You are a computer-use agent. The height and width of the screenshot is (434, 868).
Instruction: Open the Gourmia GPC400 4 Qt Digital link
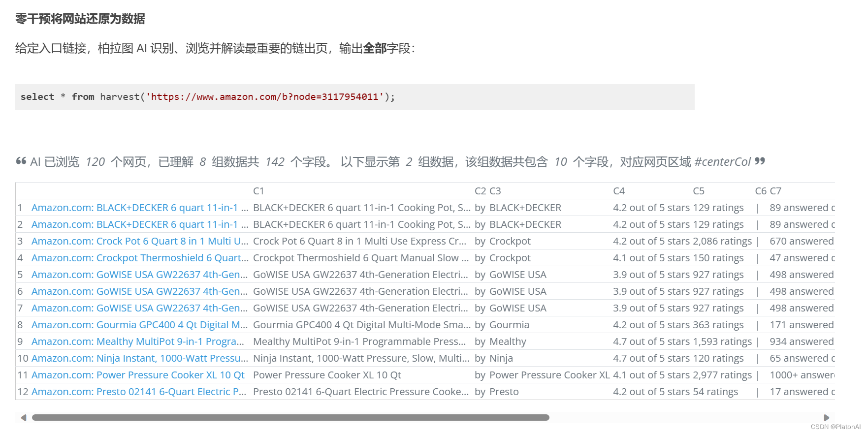click(140, 325)
